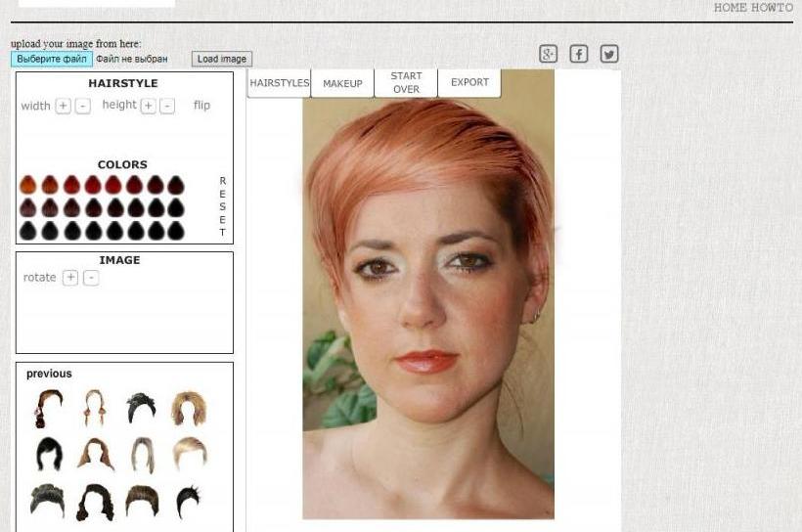
Task: Increase hairstyle width with plus button
Action: click(63, 106)
